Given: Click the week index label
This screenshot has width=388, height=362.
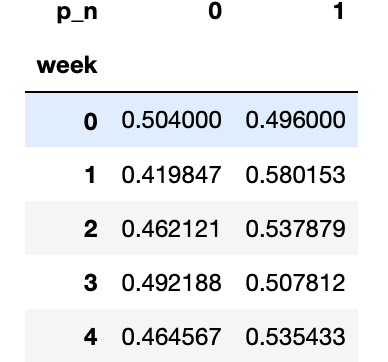Looking at the screenshot, I should [x=67, y=65].
